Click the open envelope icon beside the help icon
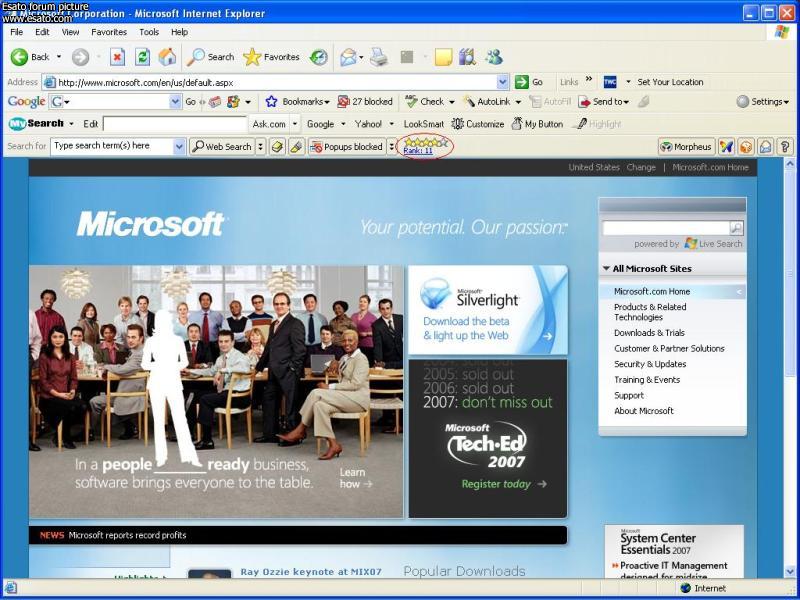Viewport: 800px width, 600px height. point(765,147)
